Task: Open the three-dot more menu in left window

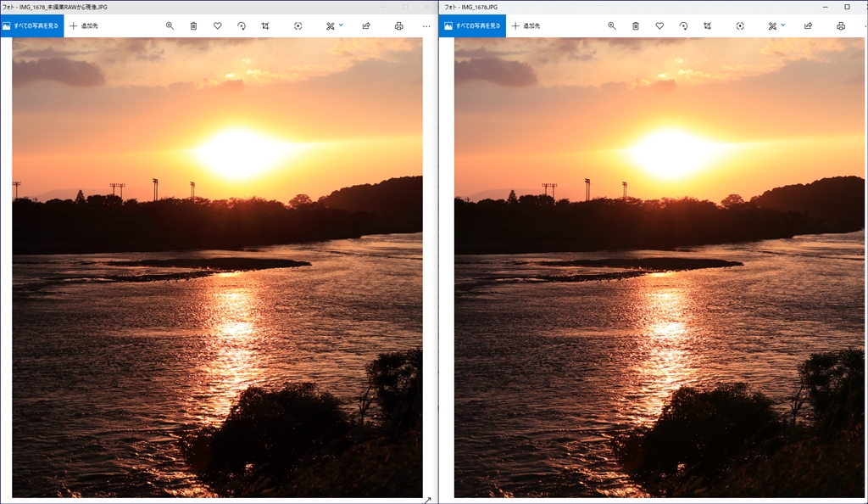Action: coord(426,26)
